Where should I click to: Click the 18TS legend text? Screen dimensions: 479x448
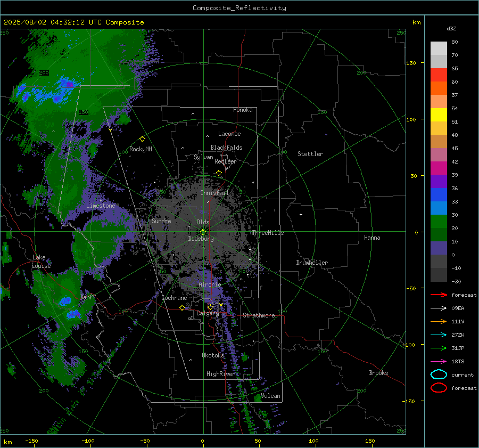pyautogui.click(x=458, y=362)
